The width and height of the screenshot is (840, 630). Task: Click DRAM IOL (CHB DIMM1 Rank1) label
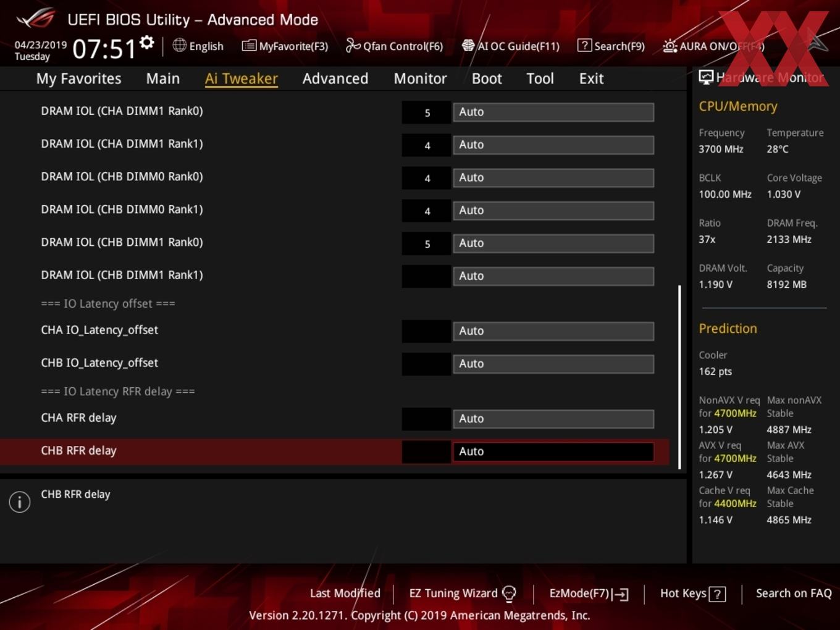click(122, 274)
